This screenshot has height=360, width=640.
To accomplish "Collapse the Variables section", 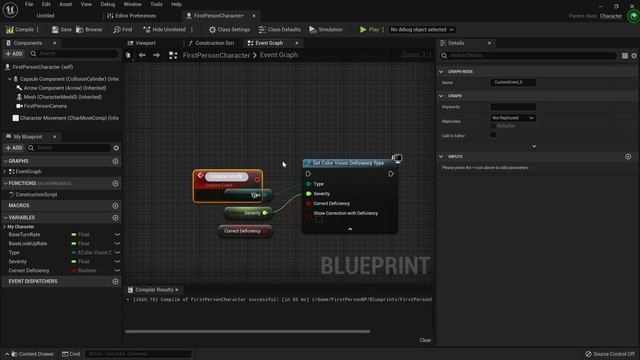I will (x=6, y=218).
